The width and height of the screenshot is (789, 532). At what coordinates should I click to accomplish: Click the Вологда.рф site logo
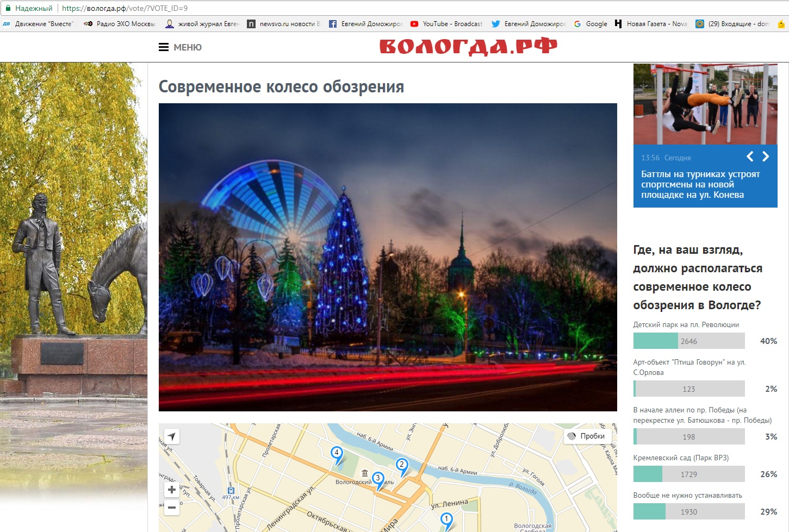(468, 47)
